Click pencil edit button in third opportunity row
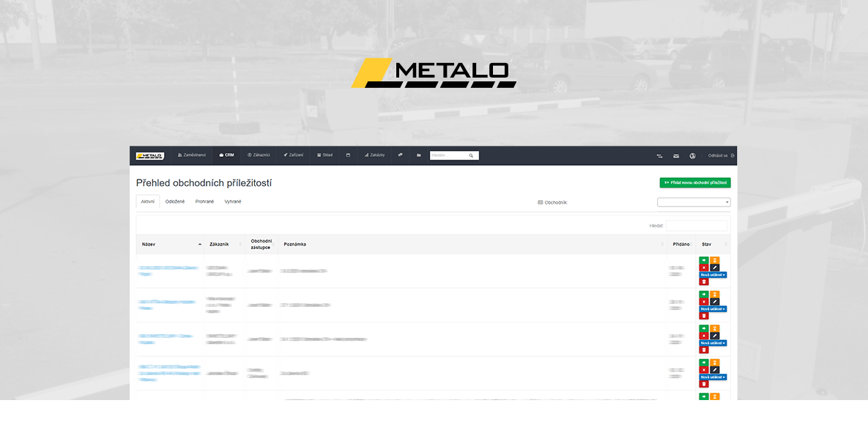The height and width of the screenshot is (425, 868). pyautogui.click(x=715, y=336)
